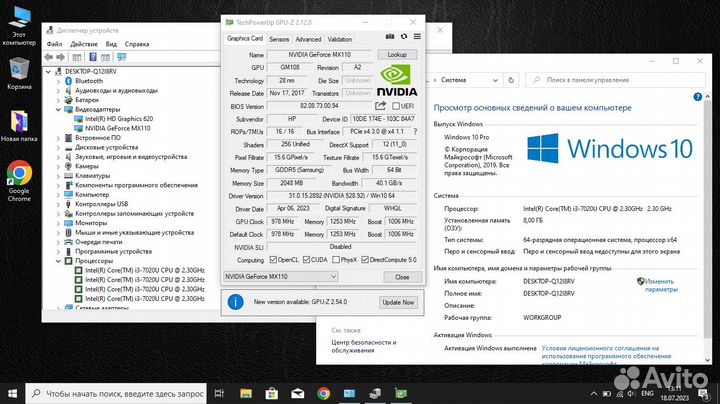Toggle the UEFI checkbox
Screen dimensions: 720x404
tap(396, 106)
